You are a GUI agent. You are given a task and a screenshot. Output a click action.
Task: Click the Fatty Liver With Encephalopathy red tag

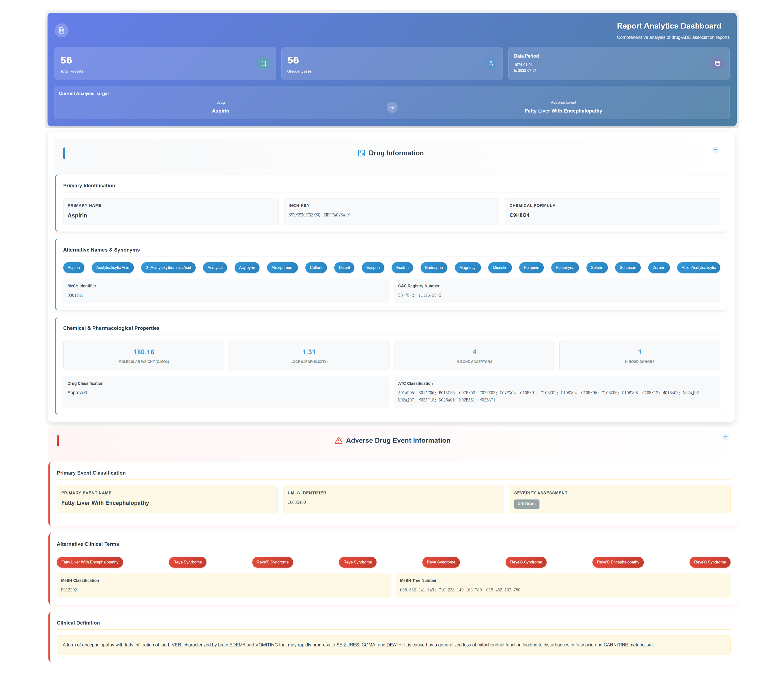90,562
